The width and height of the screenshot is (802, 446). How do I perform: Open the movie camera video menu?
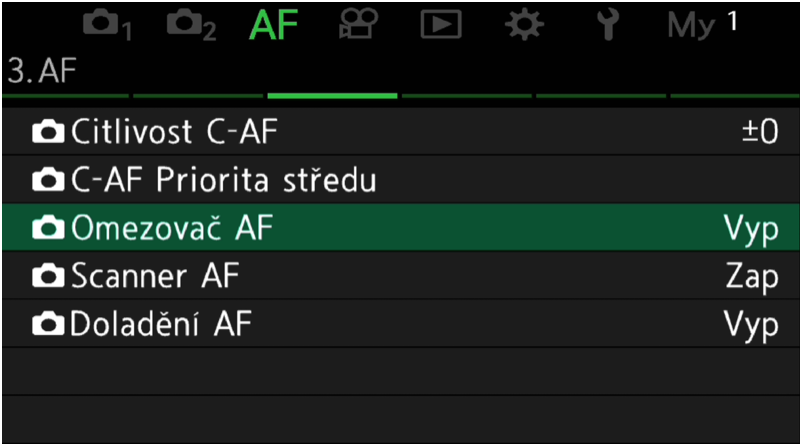click(x=358, y=24)
